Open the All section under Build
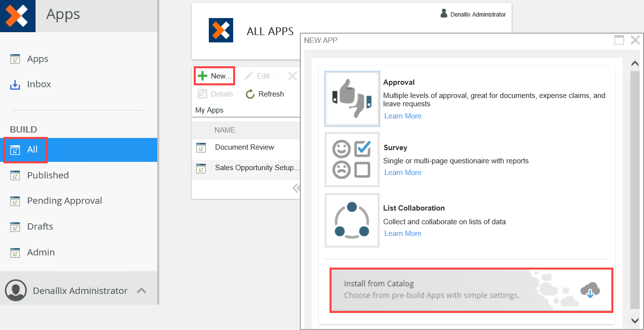The image size is (644, 330). tap(32, 150)
